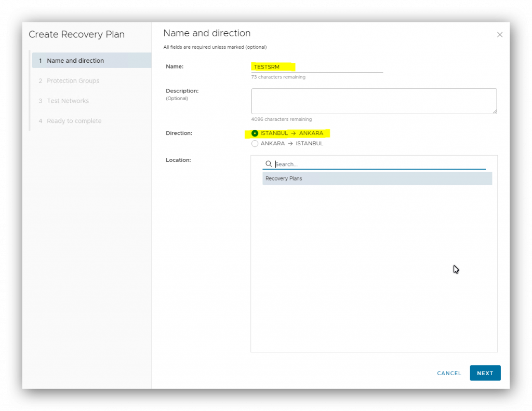Close the Create Recovery Plan dialog with X
The image size is (532, 411).
pos(499,34)
